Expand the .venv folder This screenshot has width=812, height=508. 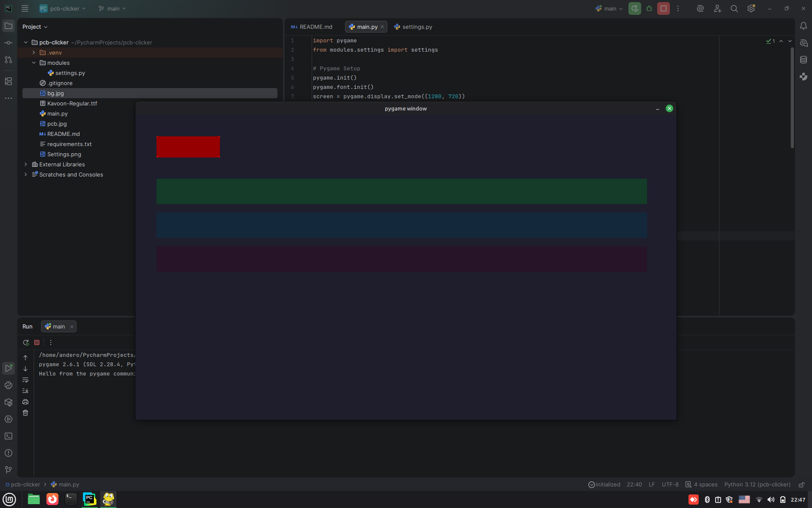click(34, 52)
